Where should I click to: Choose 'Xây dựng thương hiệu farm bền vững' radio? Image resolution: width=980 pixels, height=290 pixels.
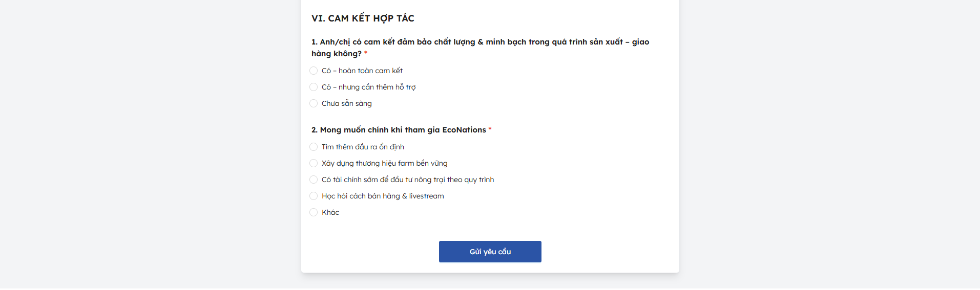pyautogui.click(x=314, y=163)
